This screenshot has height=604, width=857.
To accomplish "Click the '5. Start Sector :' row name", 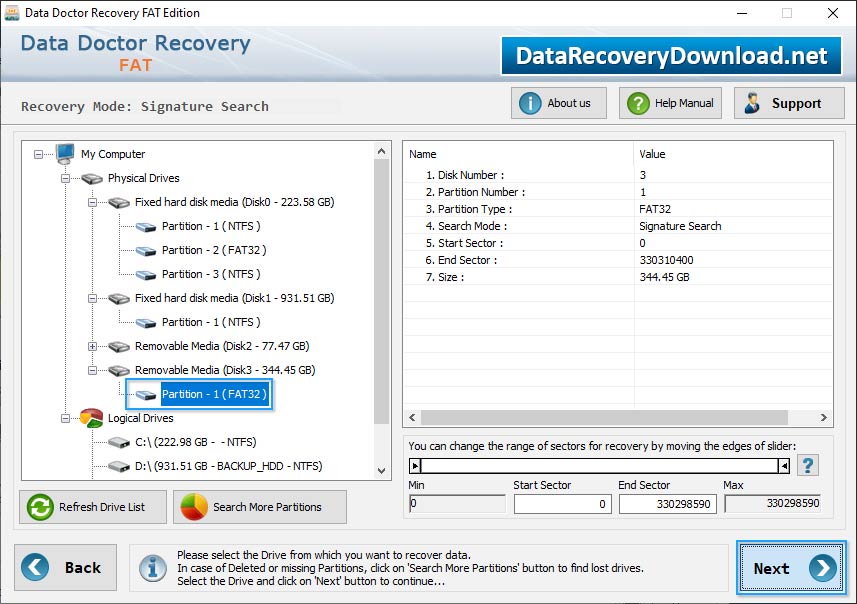I will (x=465, y=243).
